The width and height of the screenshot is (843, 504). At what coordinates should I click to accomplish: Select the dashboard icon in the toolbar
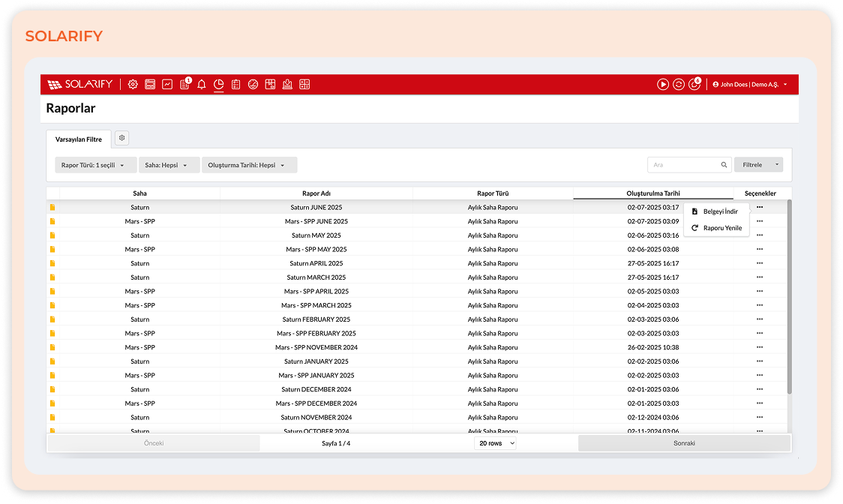150,84
